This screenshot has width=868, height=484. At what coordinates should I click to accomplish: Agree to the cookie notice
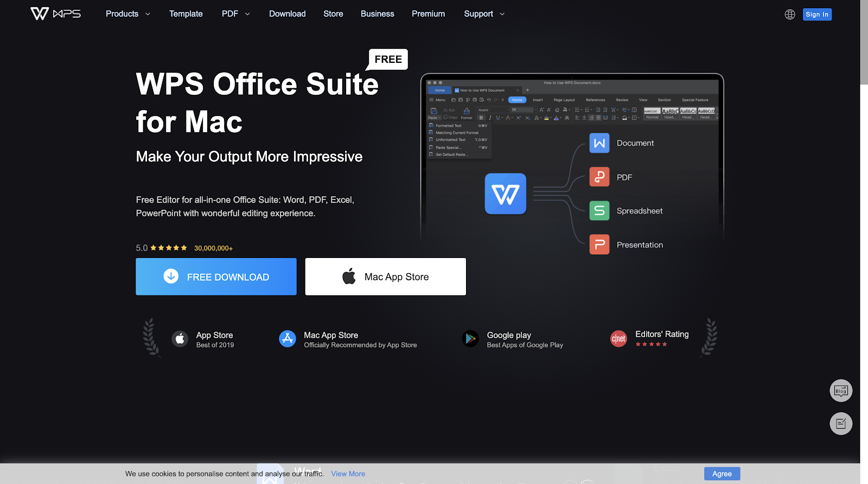pyautogui.click(x=722, y=474)
